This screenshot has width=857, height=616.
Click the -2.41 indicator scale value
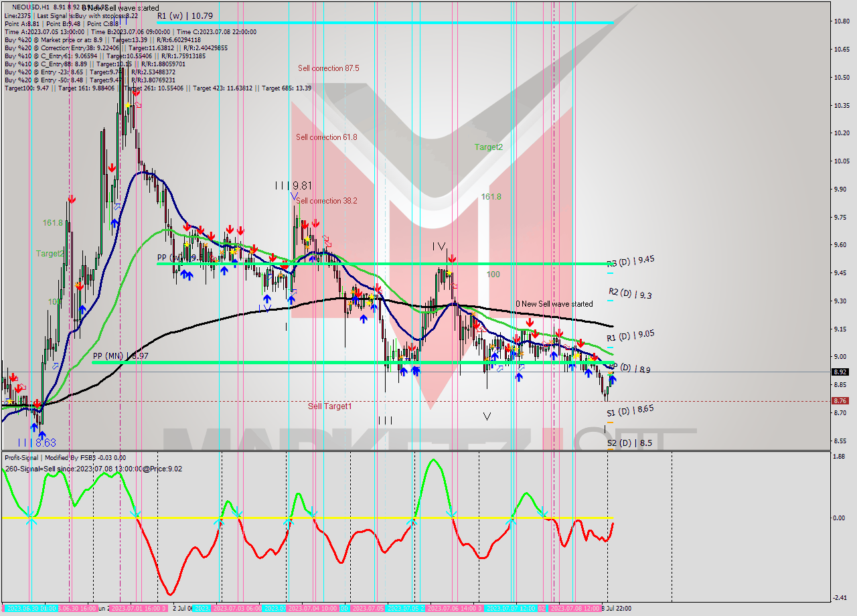click(840, 598)
